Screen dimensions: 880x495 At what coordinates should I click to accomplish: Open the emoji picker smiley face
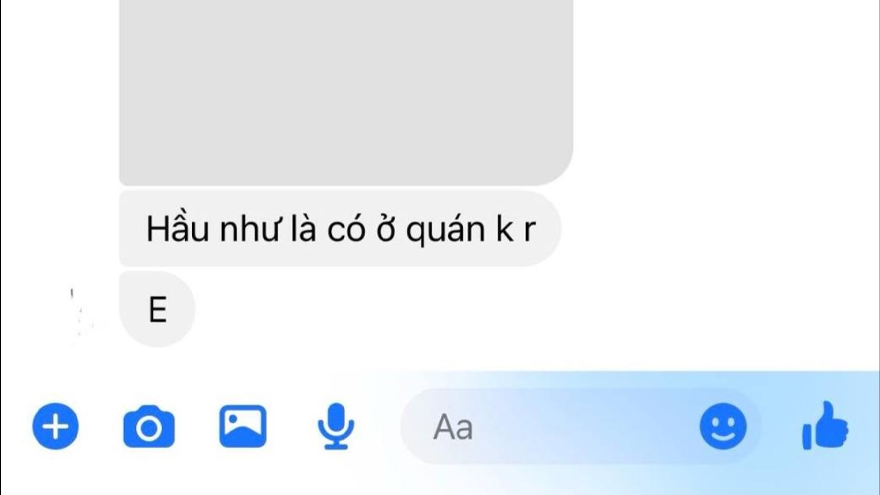[x=723, y=426]
